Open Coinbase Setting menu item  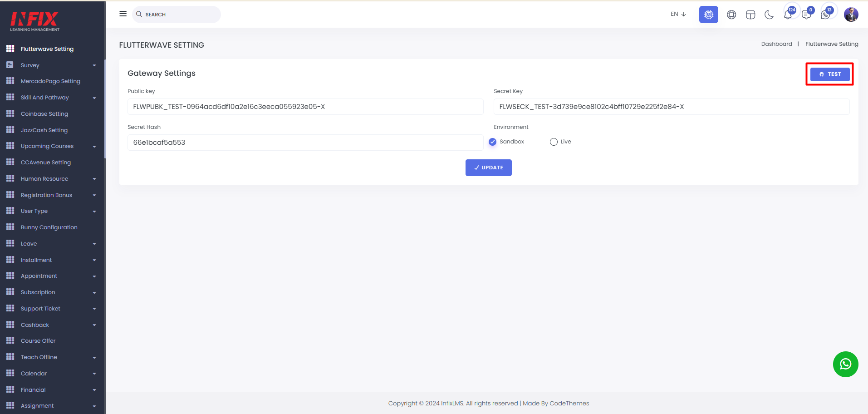[x=44, y=113]
